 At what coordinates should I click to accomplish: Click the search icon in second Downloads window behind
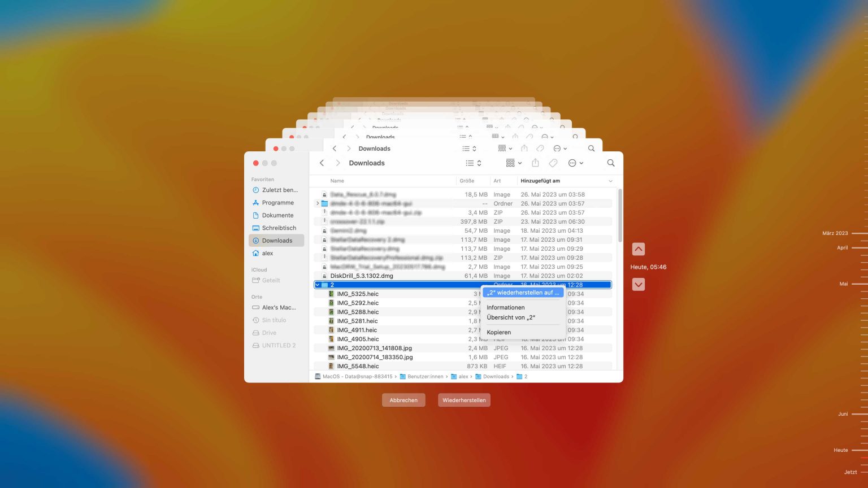[x=591, y=149]
